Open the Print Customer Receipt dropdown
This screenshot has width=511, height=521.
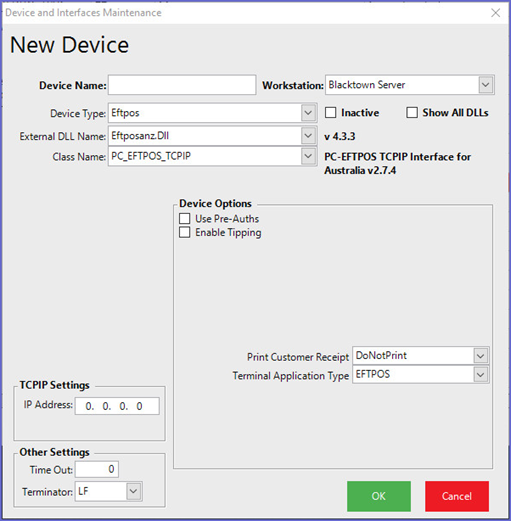pos(480,356)
